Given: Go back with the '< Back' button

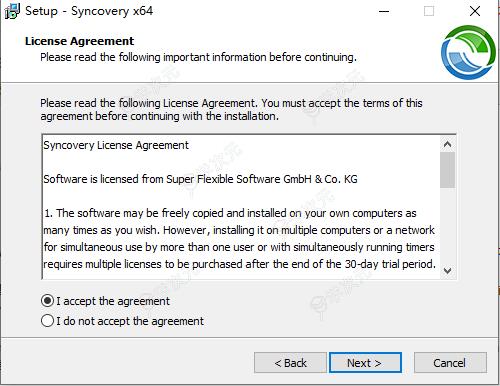Looking at the screenshot, I should 290,363.
